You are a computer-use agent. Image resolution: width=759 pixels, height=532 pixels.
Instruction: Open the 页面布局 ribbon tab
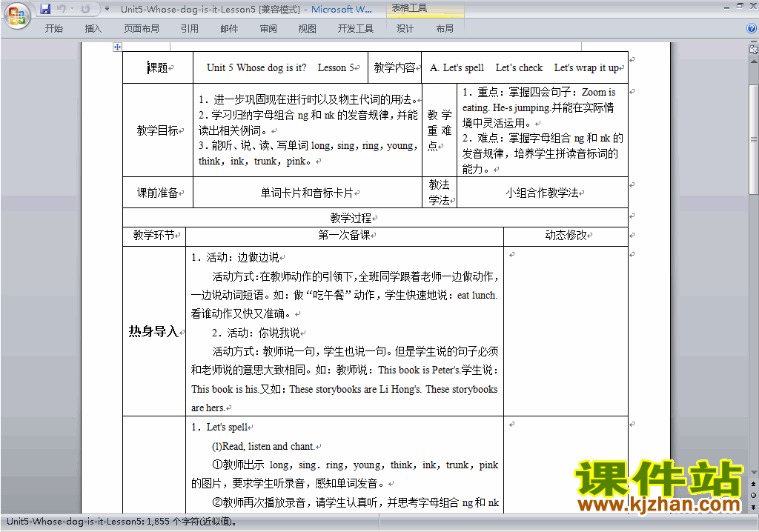click(142, 29)
